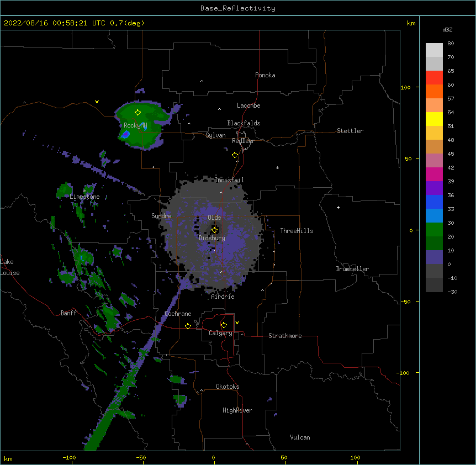
Task: Click the yellow V marker east of Calgary
Action: click(x=237, y=323)
